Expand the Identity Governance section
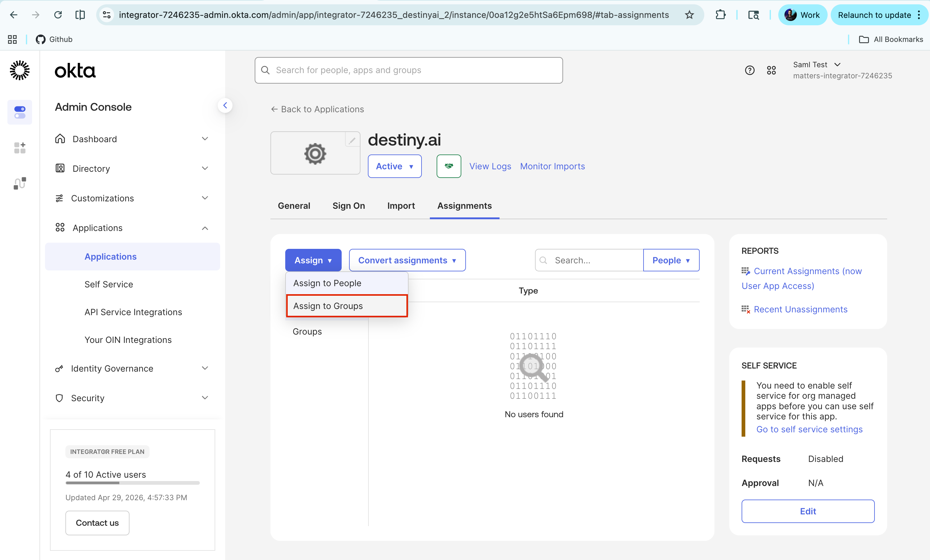930x560 pixels. (132, 368)
